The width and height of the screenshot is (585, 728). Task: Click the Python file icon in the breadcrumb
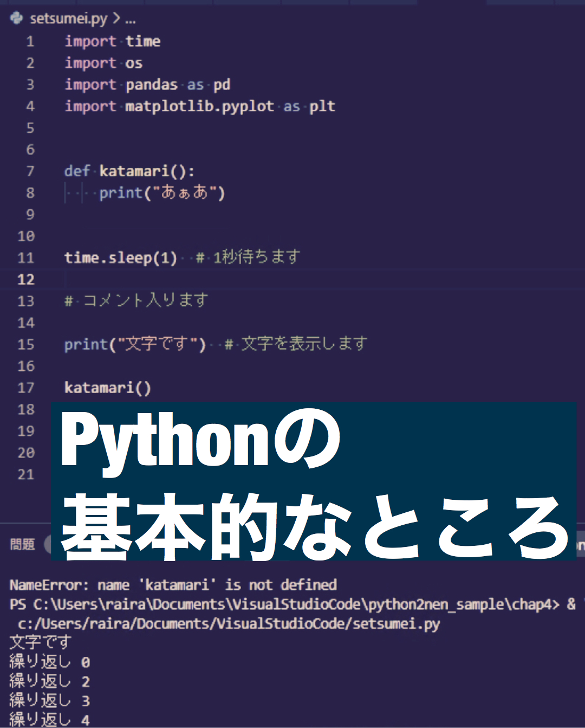pos(16,18)
